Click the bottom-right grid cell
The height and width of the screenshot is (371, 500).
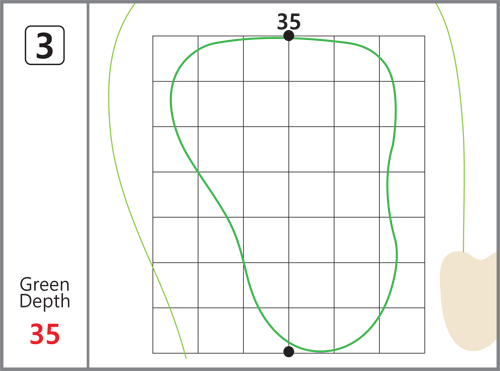(402, 330)
